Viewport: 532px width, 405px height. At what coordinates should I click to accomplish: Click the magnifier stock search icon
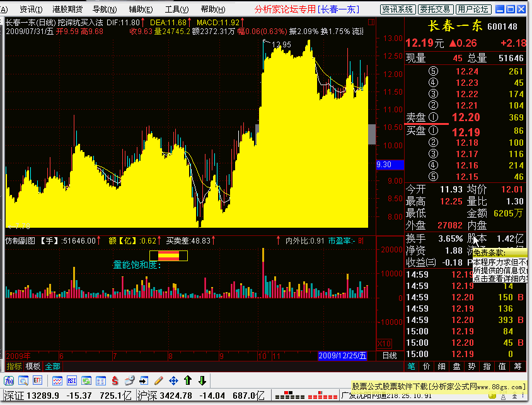coord(23,381)
